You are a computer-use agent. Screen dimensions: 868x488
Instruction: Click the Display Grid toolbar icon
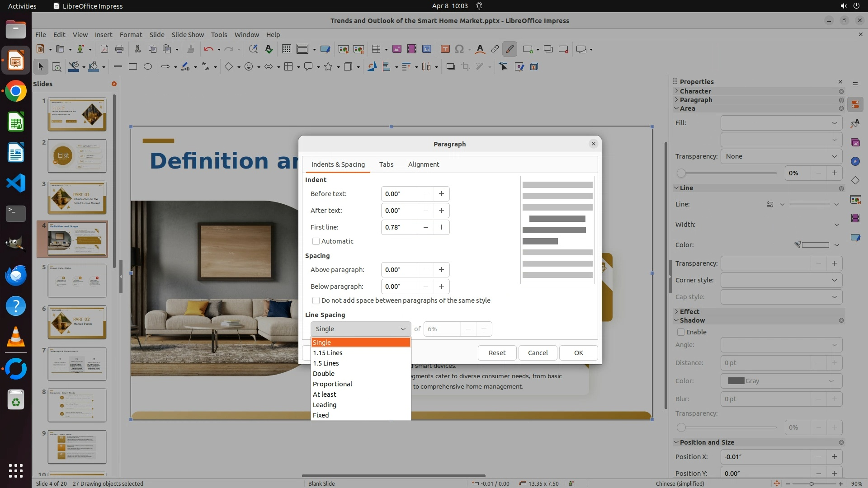click(x=286, y=49)
